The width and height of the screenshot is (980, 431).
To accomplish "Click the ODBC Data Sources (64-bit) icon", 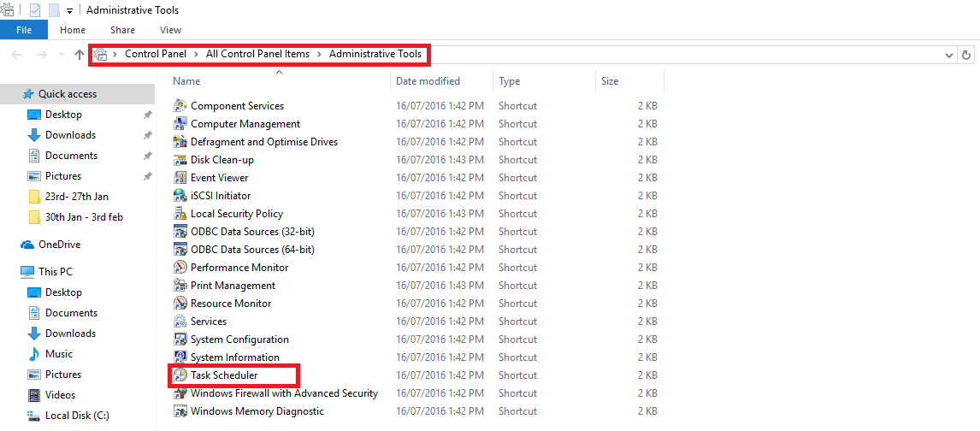I will click(x=180, y=249).
